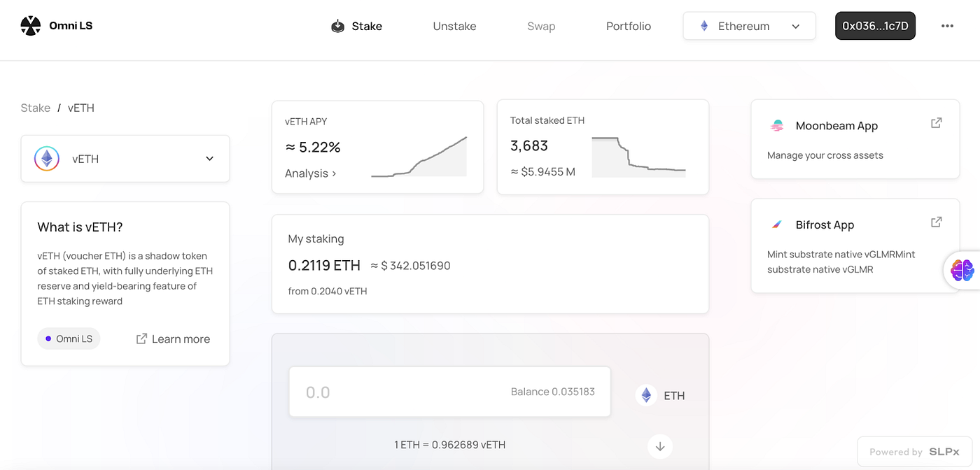980x470 pixels.
Task: Click the ≈ 5.22% APY value
Action: coord(313,148)
